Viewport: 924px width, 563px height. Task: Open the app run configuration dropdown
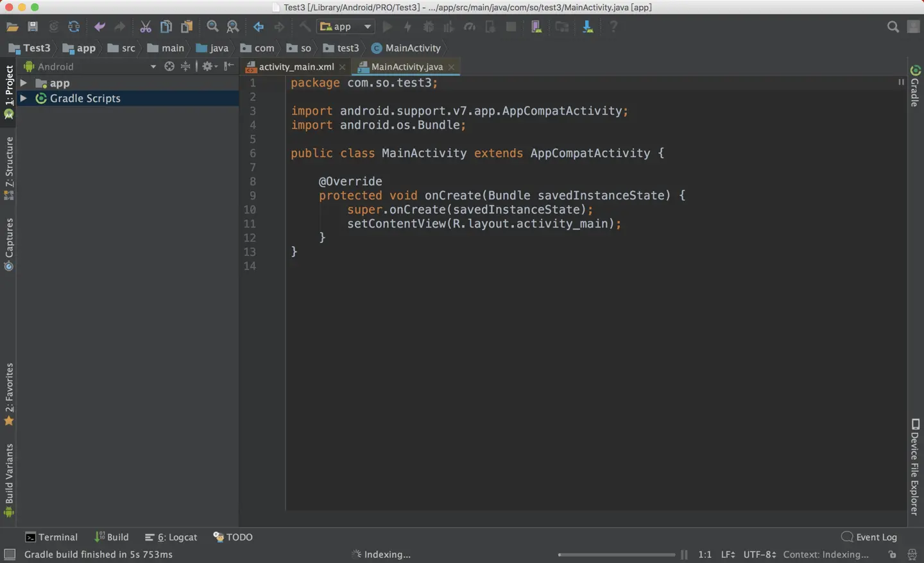[x=346, y=27]
